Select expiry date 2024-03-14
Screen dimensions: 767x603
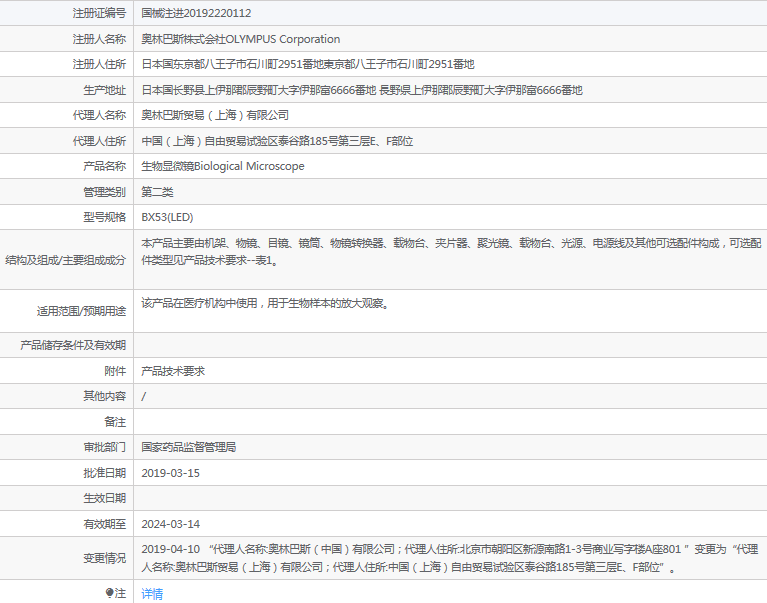pos(170,524)
